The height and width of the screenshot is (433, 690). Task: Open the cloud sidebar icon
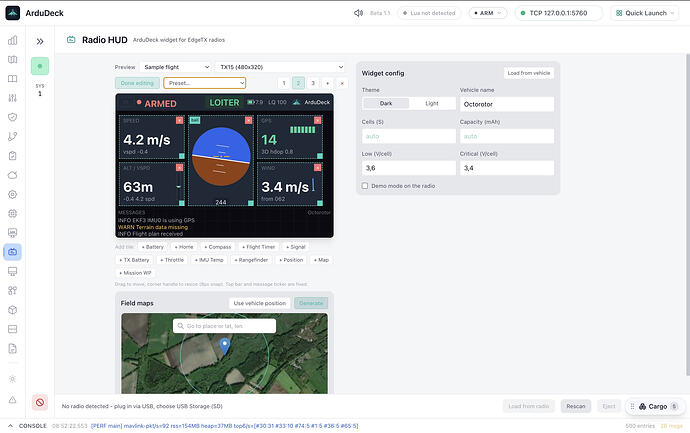point(13,175)
